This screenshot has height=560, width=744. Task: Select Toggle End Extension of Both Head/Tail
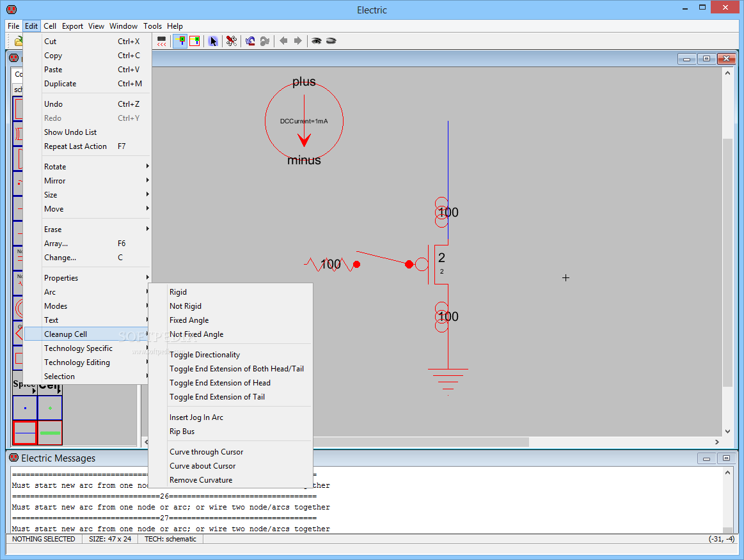point(230,368)
